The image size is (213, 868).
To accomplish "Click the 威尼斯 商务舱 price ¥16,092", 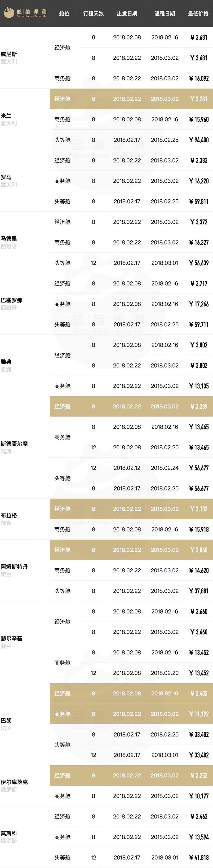I will click(199, 79).
